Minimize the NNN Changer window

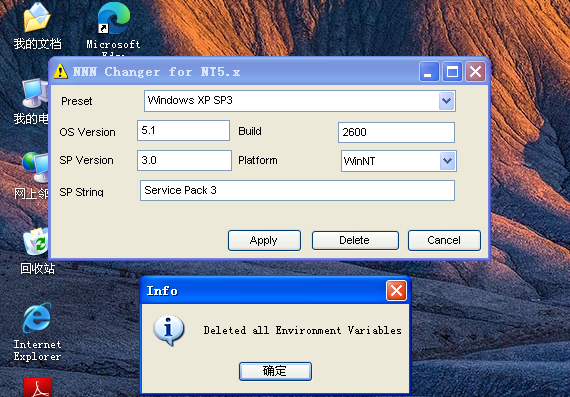[x=429, y=71]
